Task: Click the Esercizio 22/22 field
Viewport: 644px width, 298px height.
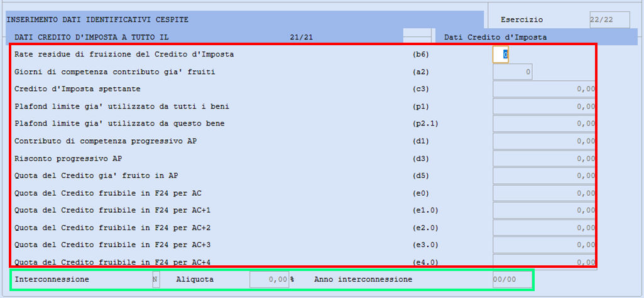Action: pyautogui.click(x=609, y=19)
